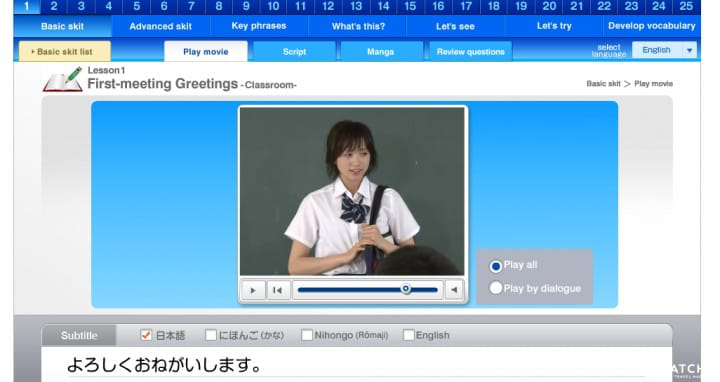This screenshot has height=382, width=720.
Task: Open the Basic skit tab
Action: click(62, 27)
